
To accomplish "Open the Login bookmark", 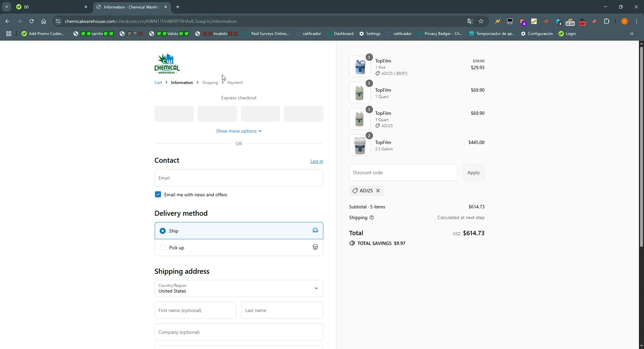I will [x=567, y=33].
